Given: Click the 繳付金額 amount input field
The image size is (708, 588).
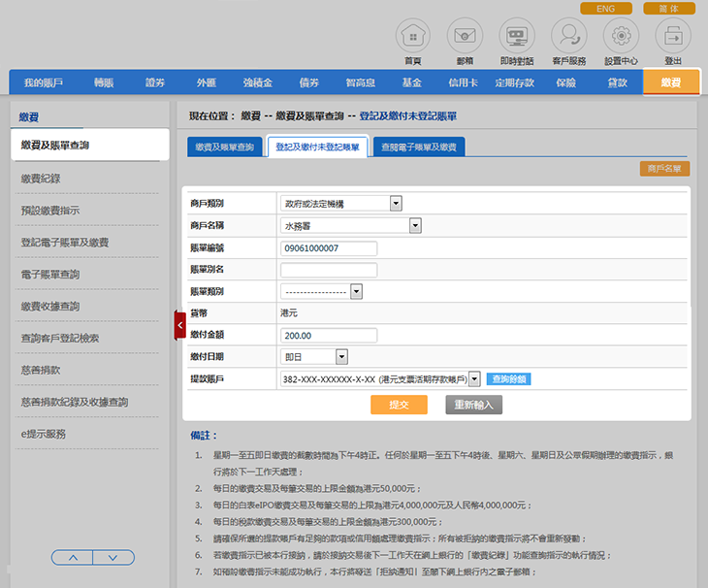Looking at the screenshot, I should click(x=328, y=336).
